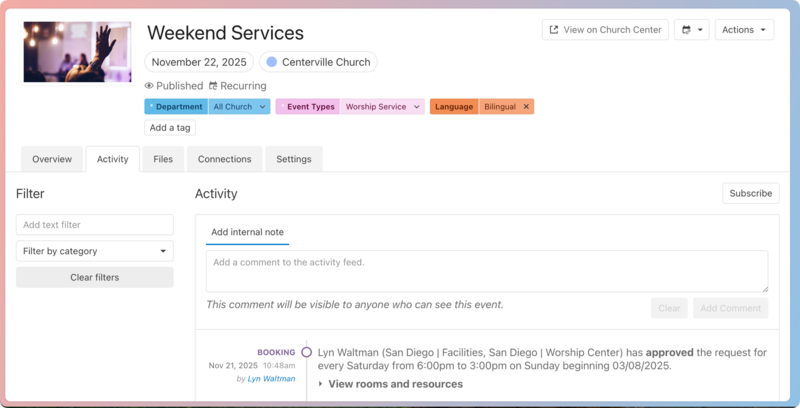Select the Centerville Church calendar pill
Image resolution: width=800 pixels, height=408 pixels.
(318, 62)
